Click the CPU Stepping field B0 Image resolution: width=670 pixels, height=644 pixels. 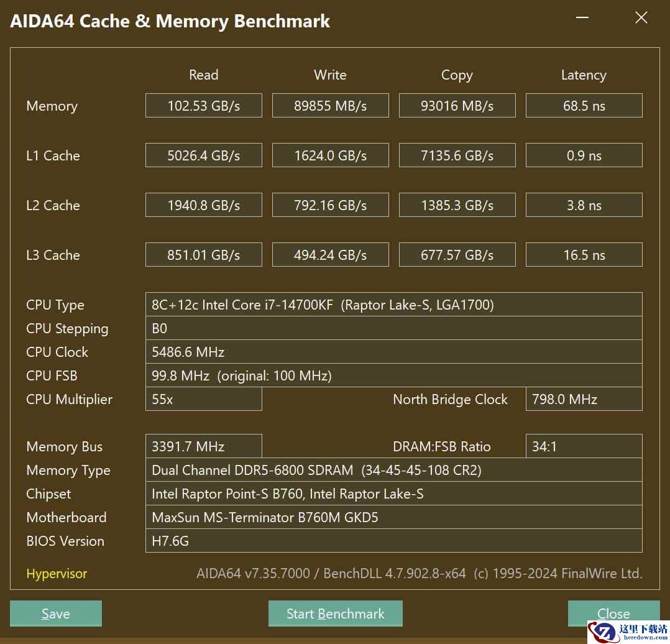pyautogui.click(x=394, y=328)
